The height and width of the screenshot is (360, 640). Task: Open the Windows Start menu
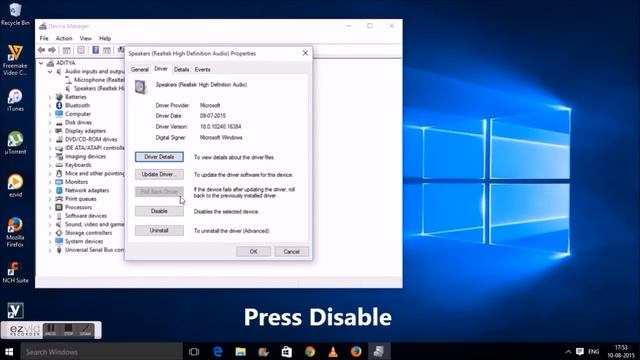pos(9,351)
